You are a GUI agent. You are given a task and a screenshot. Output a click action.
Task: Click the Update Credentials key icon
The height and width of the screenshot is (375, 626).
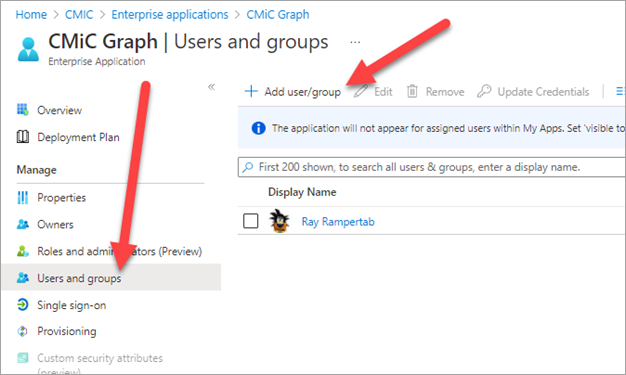(x=484, y=91)
